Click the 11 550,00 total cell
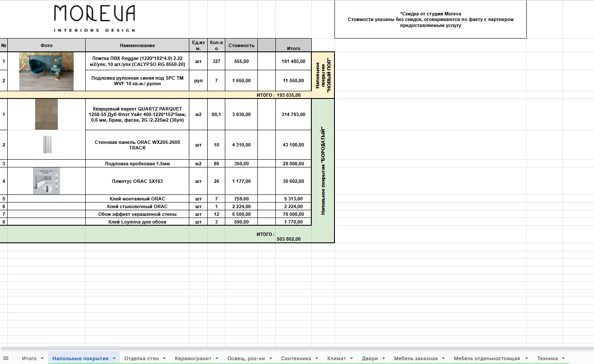Viewport: 594px width, 364px height. [x=293, y=81]
